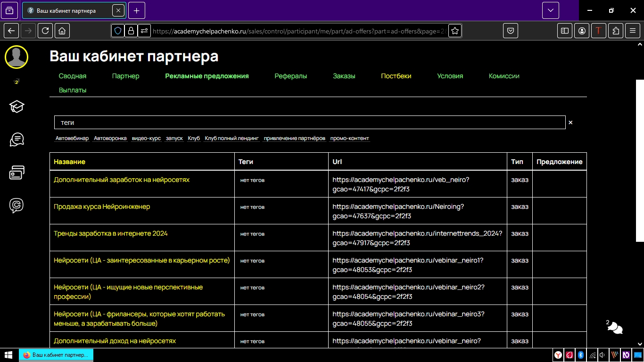Open 'Тренды заработка в интернете 2024' offer
644x362 pixels.
click(x=111, y=233)
